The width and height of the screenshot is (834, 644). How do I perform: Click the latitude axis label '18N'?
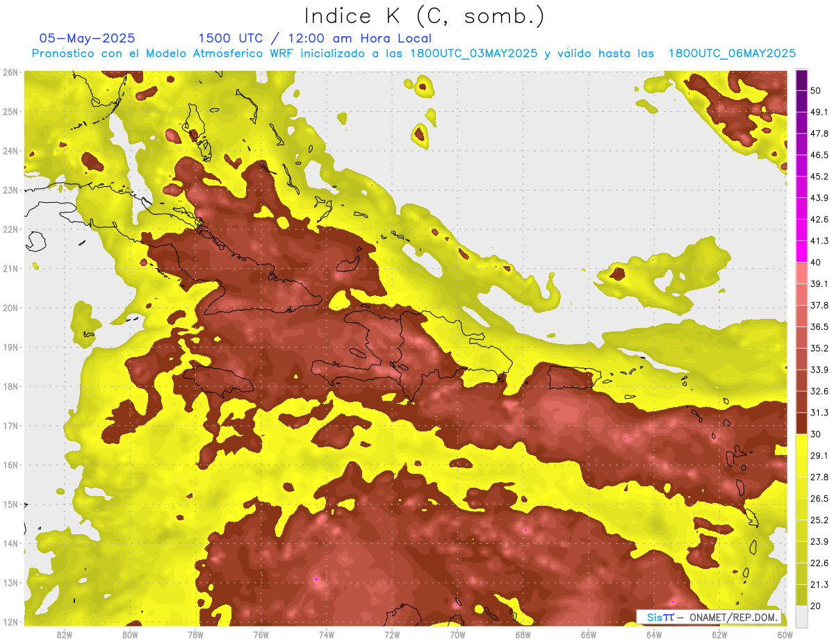10,386
